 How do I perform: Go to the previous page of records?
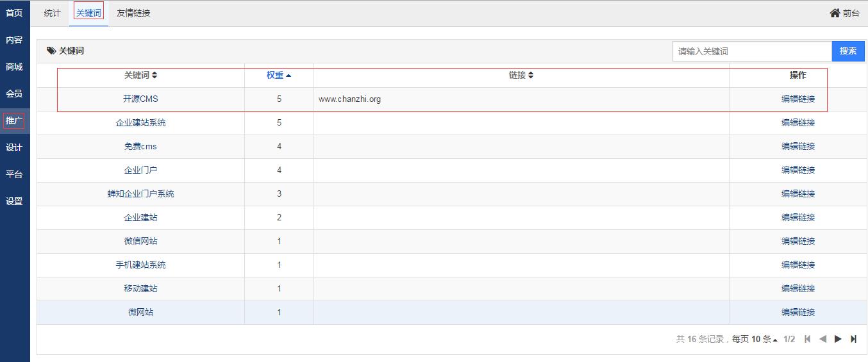pos(822,339)
